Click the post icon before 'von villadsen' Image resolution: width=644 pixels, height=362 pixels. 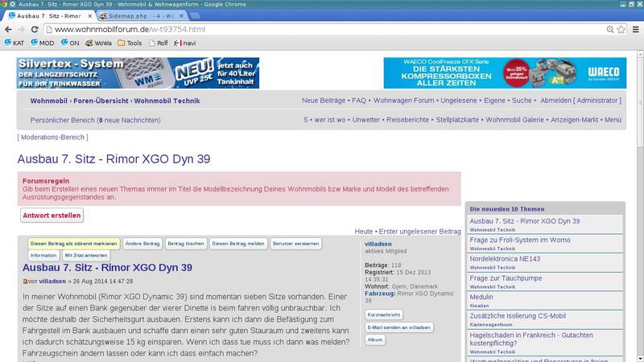25,282
